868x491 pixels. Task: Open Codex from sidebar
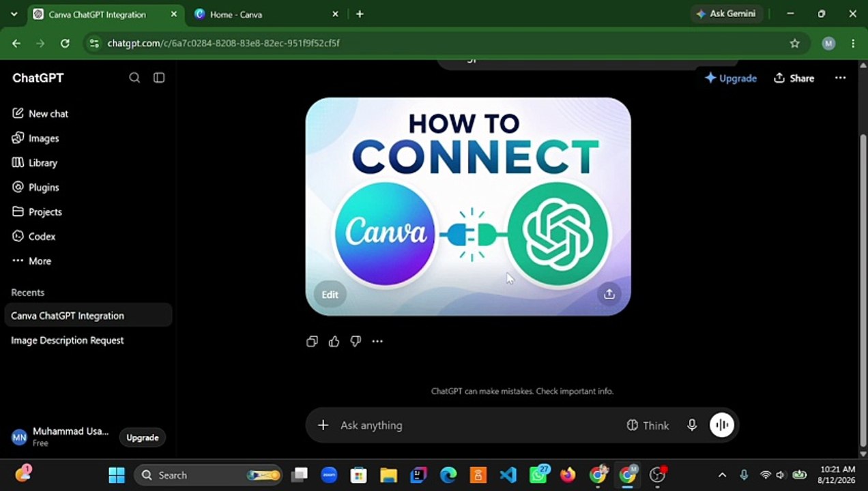33,236
